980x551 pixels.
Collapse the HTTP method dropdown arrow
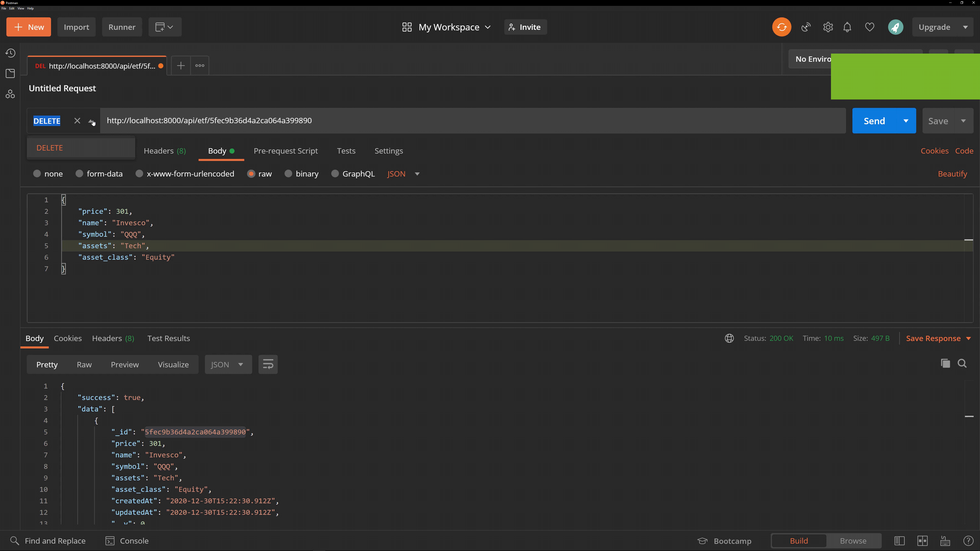(91, 121)
